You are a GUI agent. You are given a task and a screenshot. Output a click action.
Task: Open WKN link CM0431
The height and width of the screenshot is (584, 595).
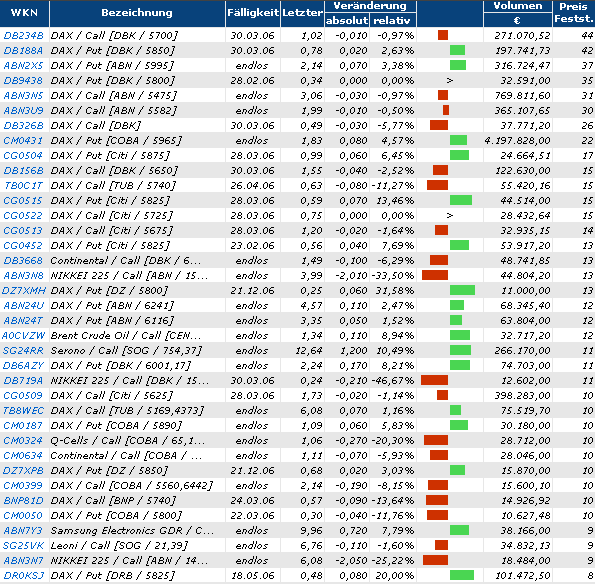[x=23, y=140]
